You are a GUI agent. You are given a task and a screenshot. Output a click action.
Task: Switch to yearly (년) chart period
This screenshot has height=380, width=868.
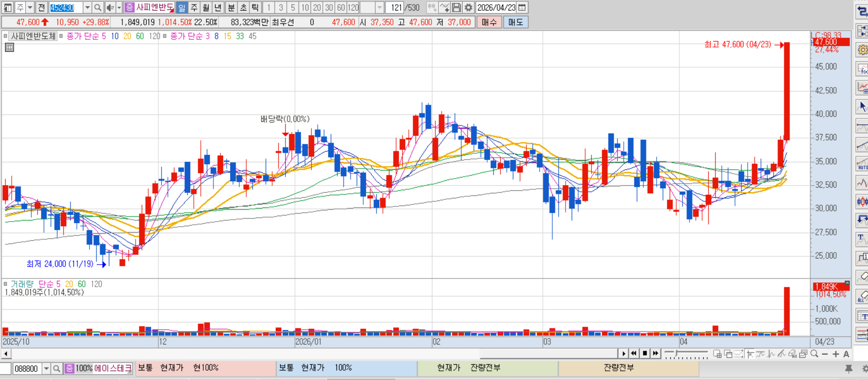pyautogui.click(x=218, y=8)
